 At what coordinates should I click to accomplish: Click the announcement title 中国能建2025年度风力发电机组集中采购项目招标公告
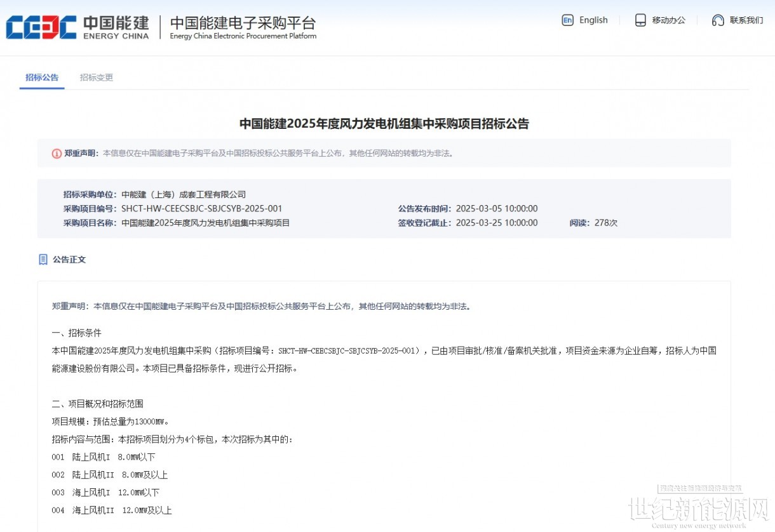tap(384, 124)
